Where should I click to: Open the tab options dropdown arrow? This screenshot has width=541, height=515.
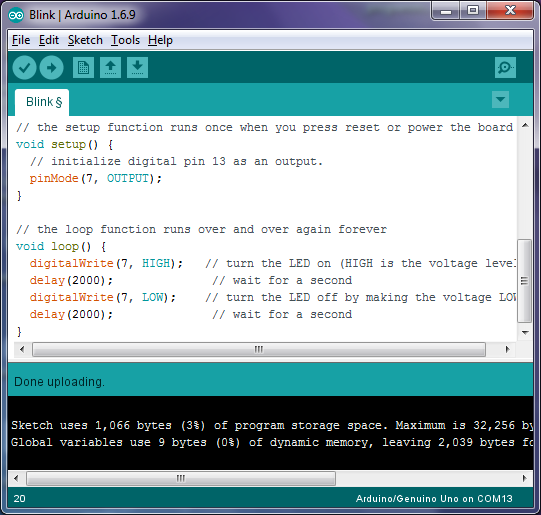pos(500,100)
